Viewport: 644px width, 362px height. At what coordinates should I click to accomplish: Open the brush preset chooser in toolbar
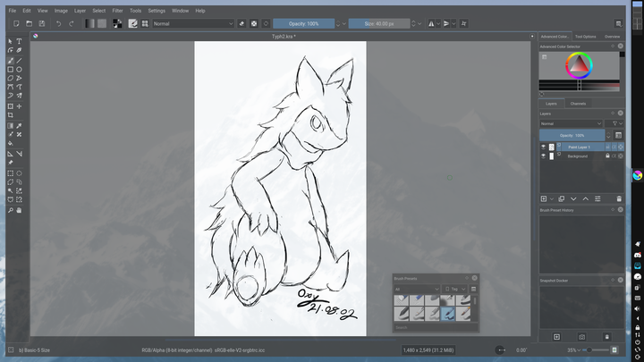145,24
